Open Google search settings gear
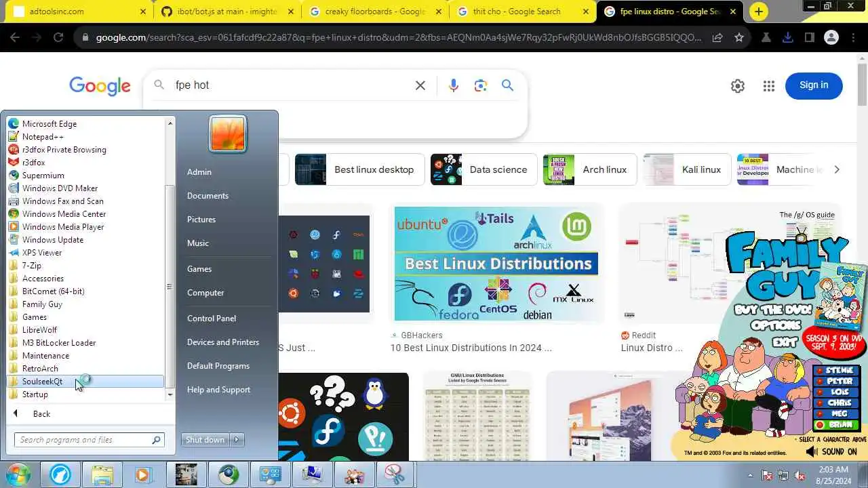 pos(738,86)
